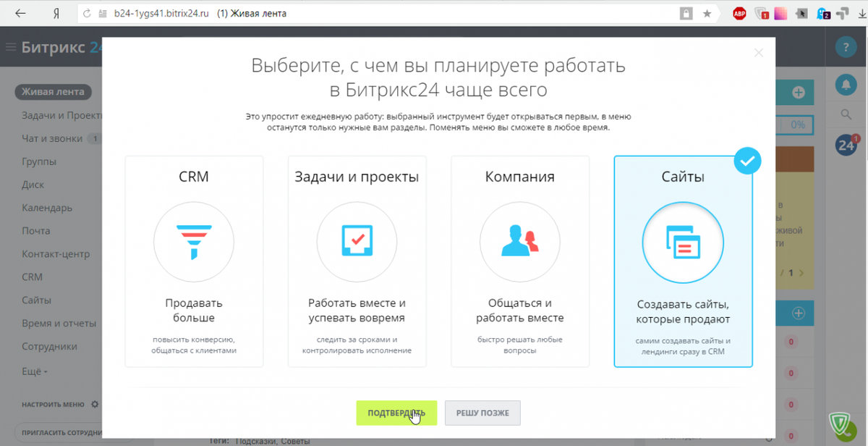
Task: Click Настроить меню gear link
Action: point(59,404)
